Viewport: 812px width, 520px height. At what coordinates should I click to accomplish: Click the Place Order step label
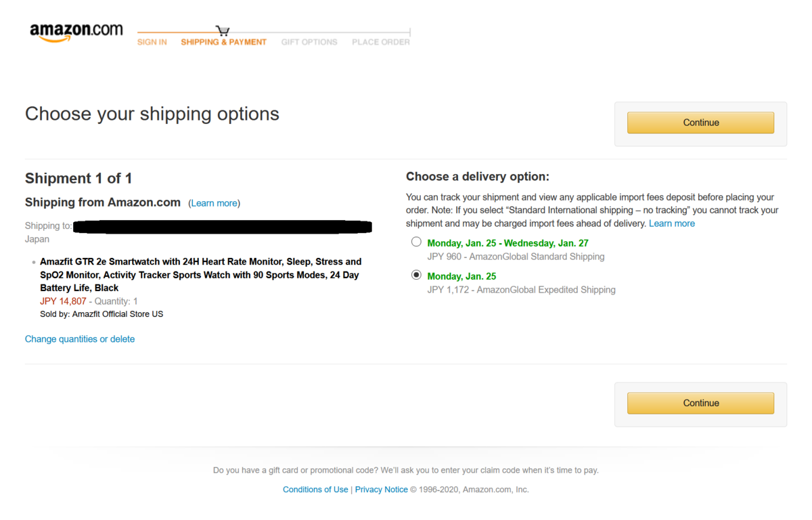[381, 42]
